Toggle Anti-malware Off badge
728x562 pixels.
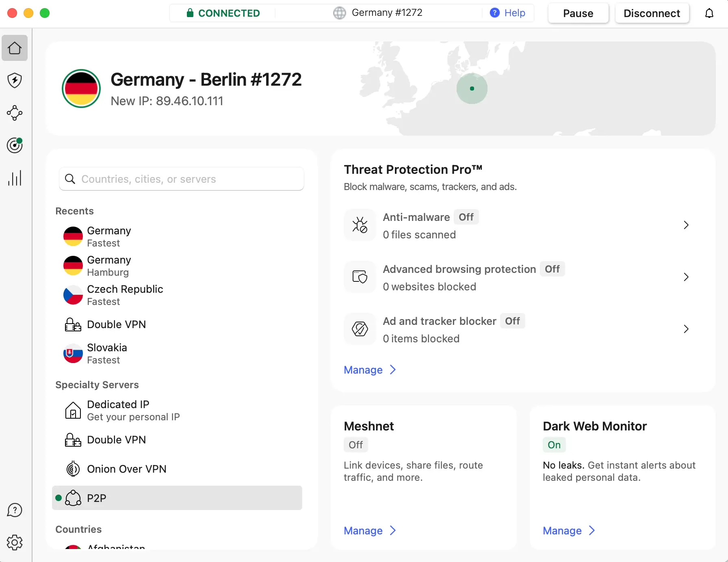[466, 217]
